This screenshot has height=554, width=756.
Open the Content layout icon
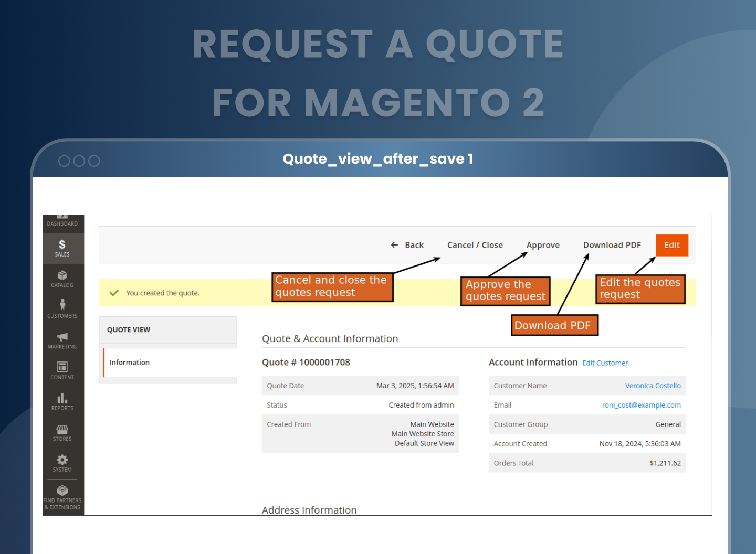(x=62, y=367)
